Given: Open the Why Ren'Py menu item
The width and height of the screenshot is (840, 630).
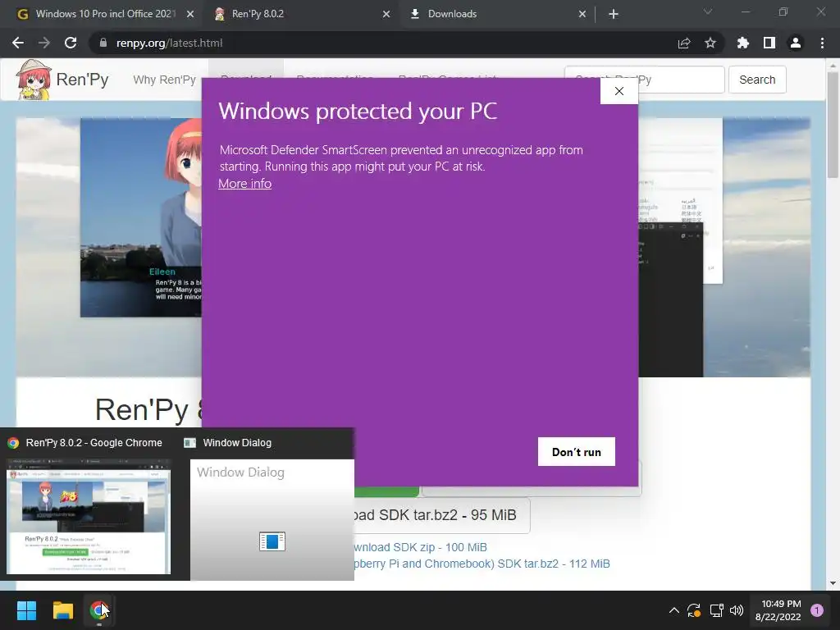Looking at the screenshot, I should pos(164,80).
